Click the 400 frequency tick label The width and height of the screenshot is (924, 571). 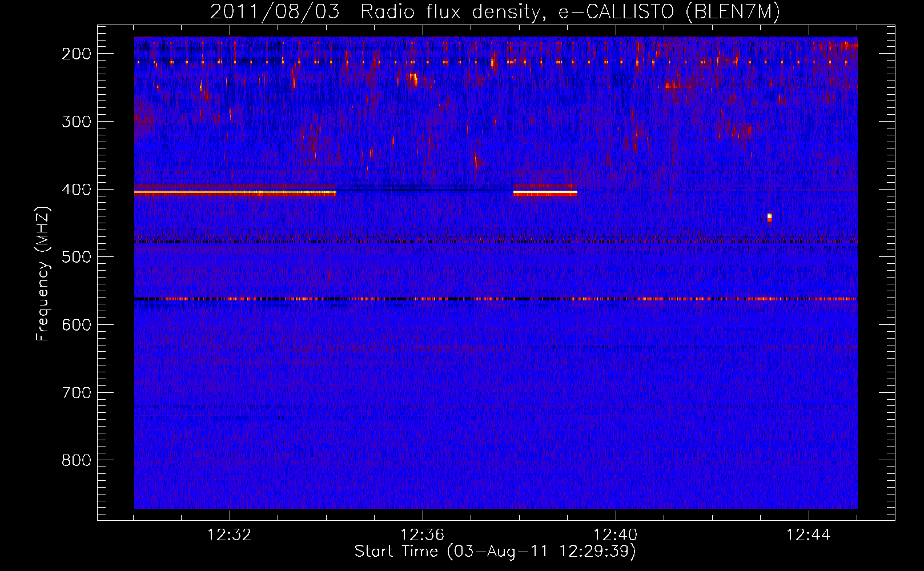tap(77, 190)
